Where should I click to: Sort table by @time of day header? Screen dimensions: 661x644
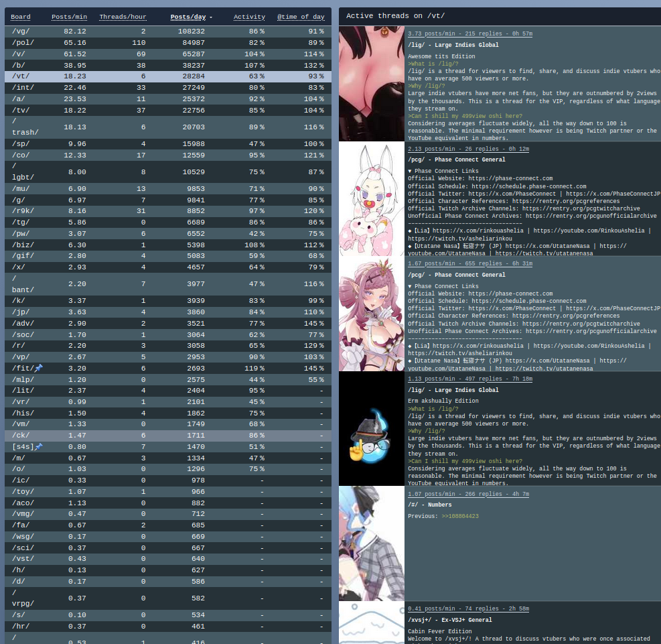coord(301,17)
